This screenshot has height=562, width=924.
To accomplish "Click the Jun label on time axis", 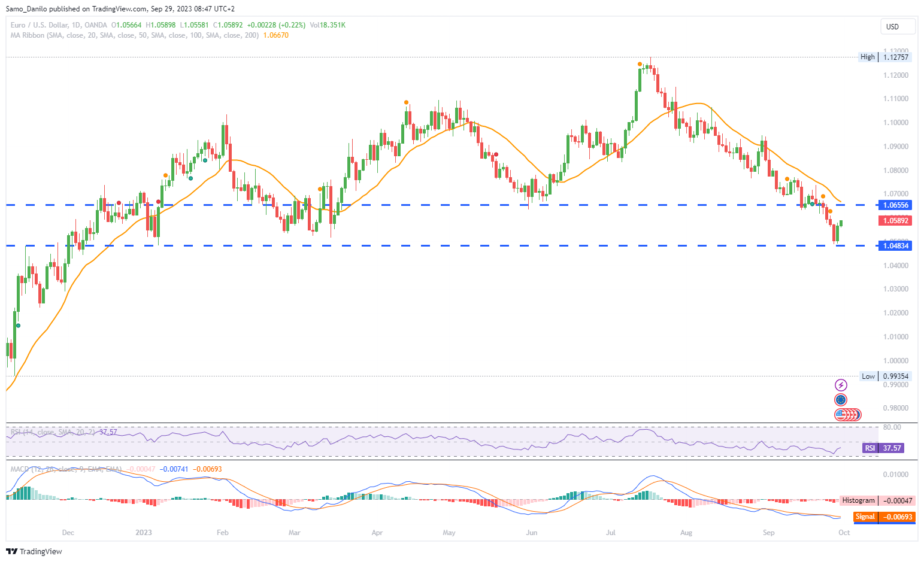I will 532,533.
